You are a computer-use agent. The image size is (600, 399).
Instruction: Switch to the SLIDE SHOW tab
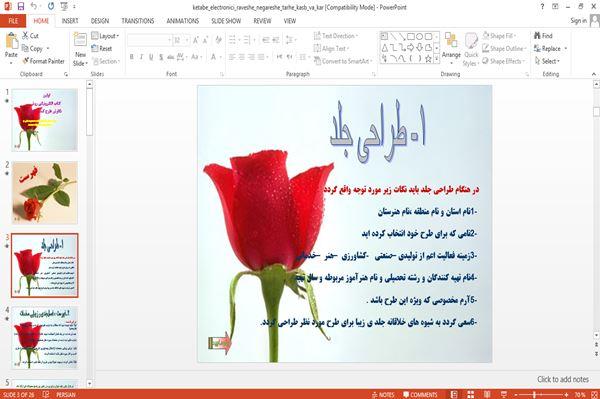tap(226, 21)
